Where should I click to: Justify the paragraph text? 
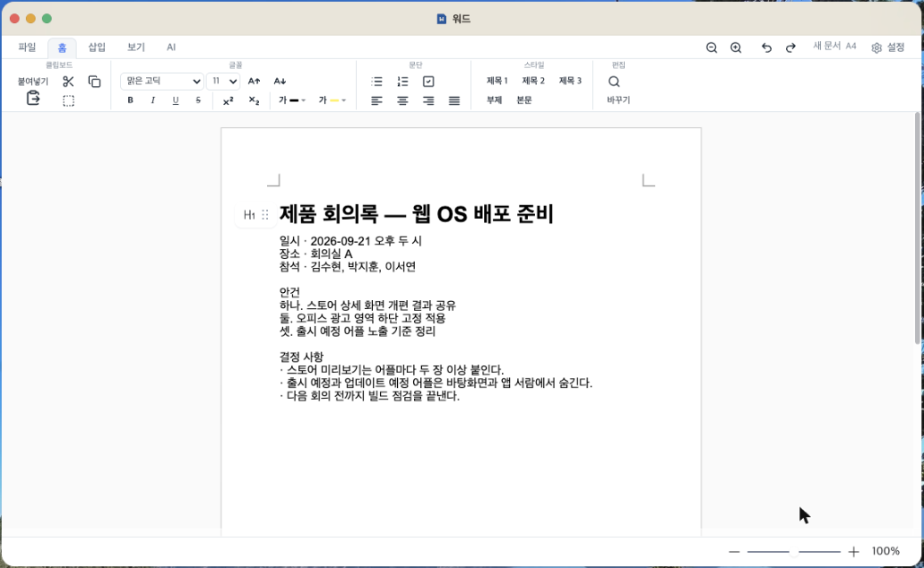(x=454, y=100)
